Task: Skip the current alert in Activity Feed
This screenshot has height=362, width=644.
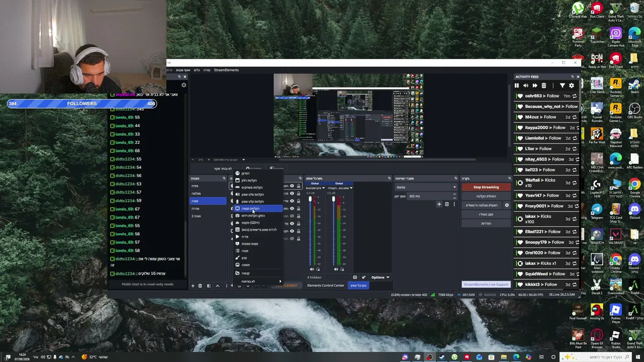Action: pyautogui.click(x=535, y=85)
